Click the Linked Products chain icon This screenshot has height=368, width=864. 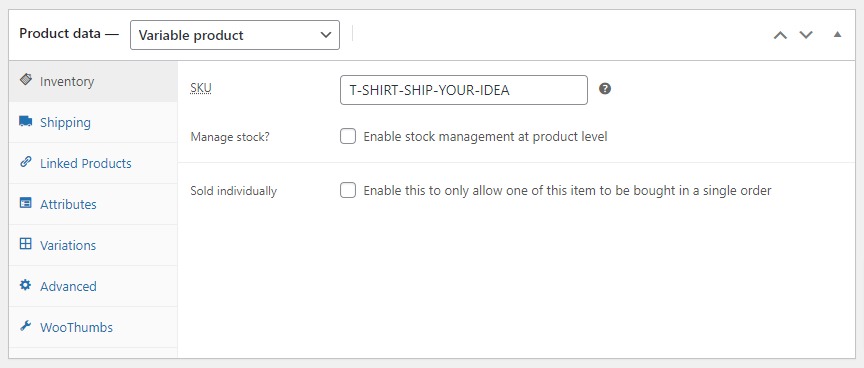tap(25, 163)
